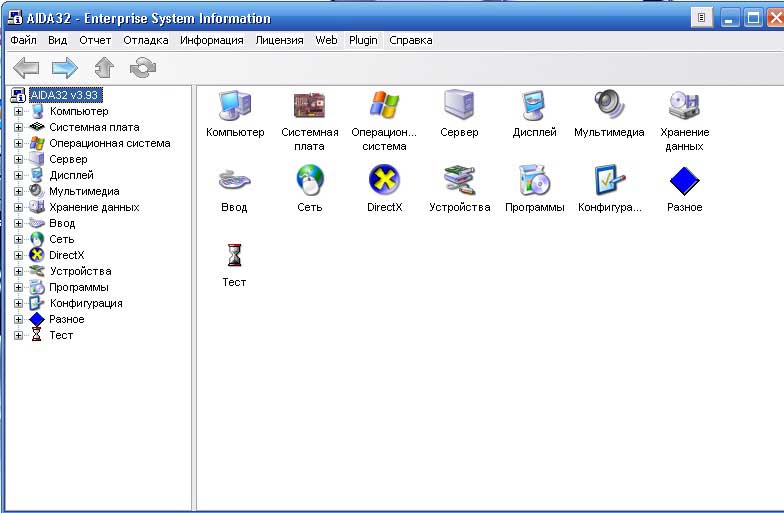Expand the Устройства tree node
This screenshot has height=513, width=784.
[x=18, y=272]
